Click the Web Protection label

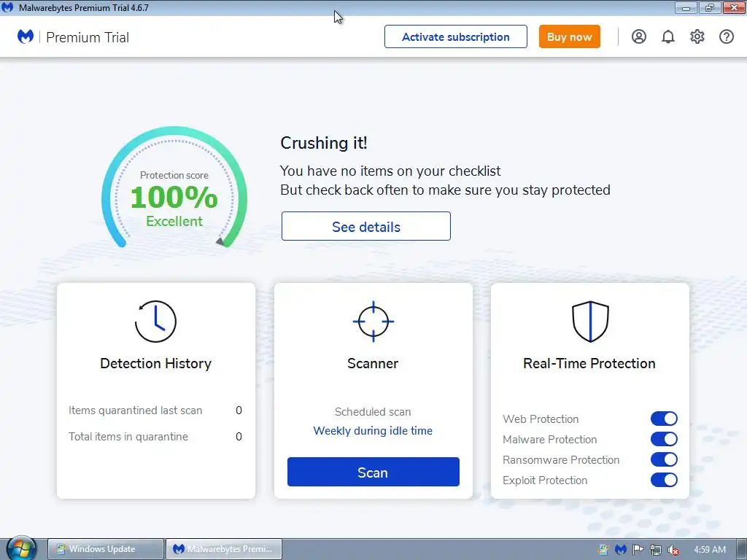(x=541, y=419)
